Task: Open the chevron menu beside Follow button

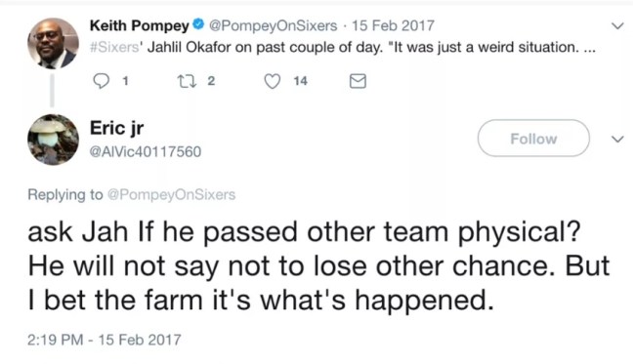Action: [617, 140]
